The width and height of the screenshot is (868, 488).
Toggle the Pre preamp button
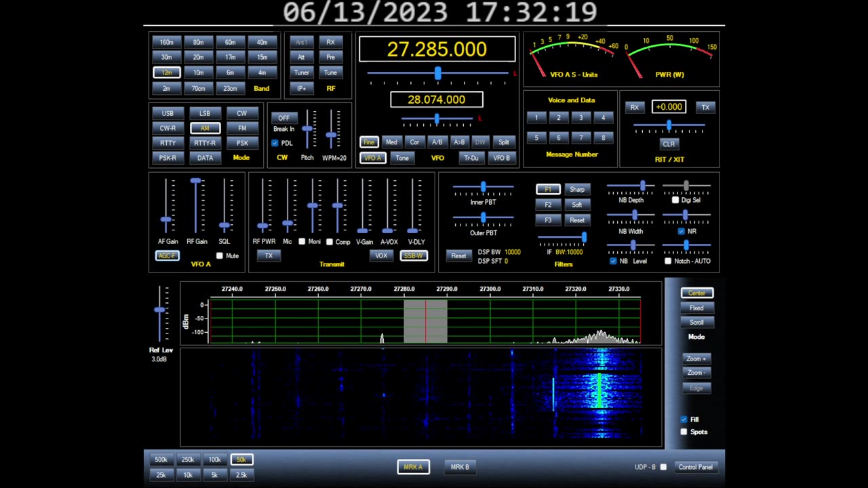(x=330, y=57)
